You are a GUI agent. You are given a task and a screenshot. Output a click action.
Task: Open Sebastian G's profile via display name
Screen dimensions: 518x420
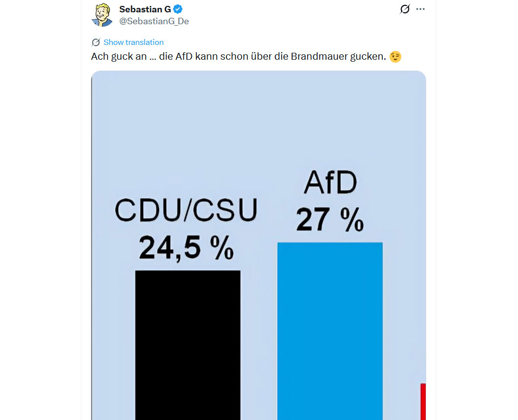pos(145,9)
